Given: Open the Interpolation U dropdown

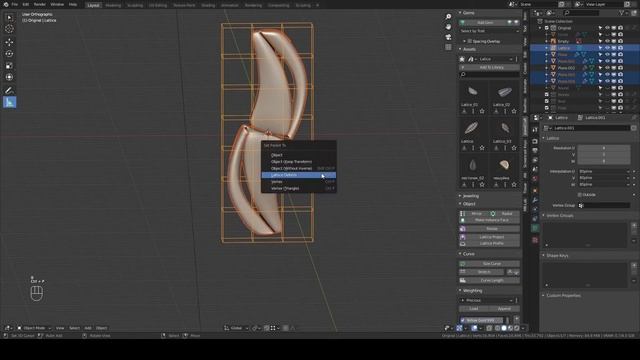Looking at the screenshot, I should point(604,171).
